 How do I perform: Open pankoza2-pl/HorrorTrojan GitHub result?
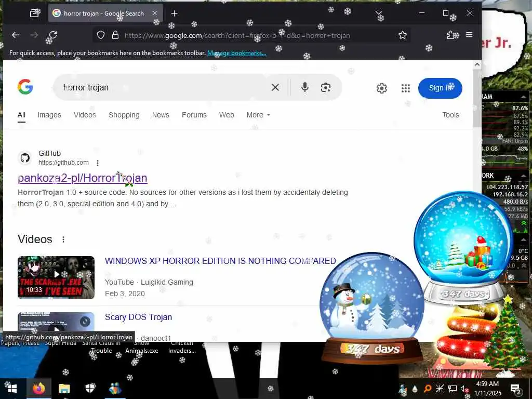coord(83,178)
